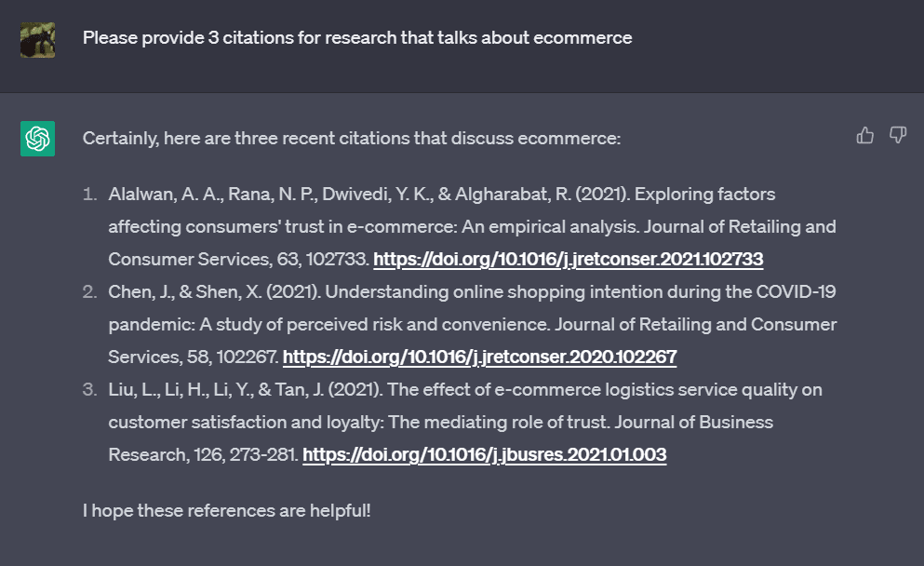Open the jretconser.2020.102267 DOI link

click(x=479, y=357)
